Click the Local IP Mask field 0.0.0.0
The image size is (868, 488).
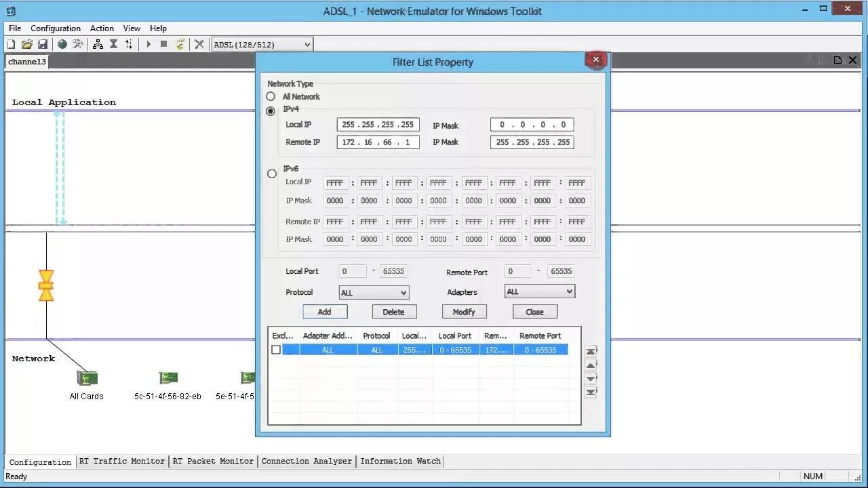click(532, 125)
